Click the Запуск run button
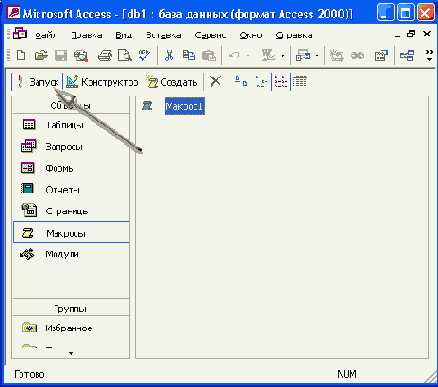The width and height of the screenshot is (438, 387). pyautogui.click(x=39, y=82)
